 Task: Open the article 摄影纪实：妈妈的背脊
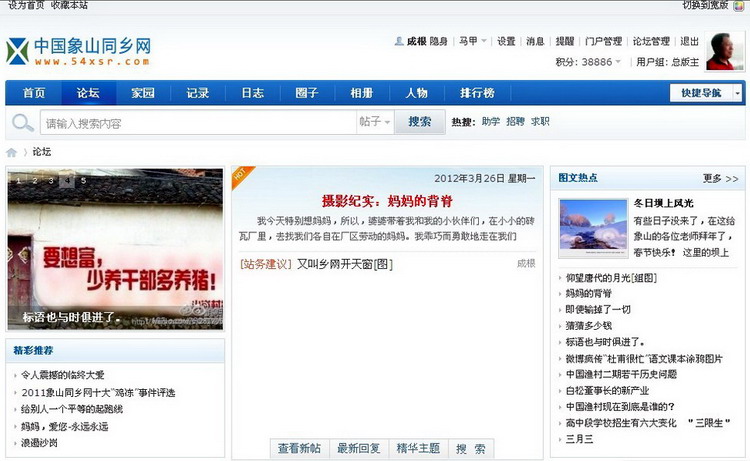pyautogui.click(x=387, y=200)
